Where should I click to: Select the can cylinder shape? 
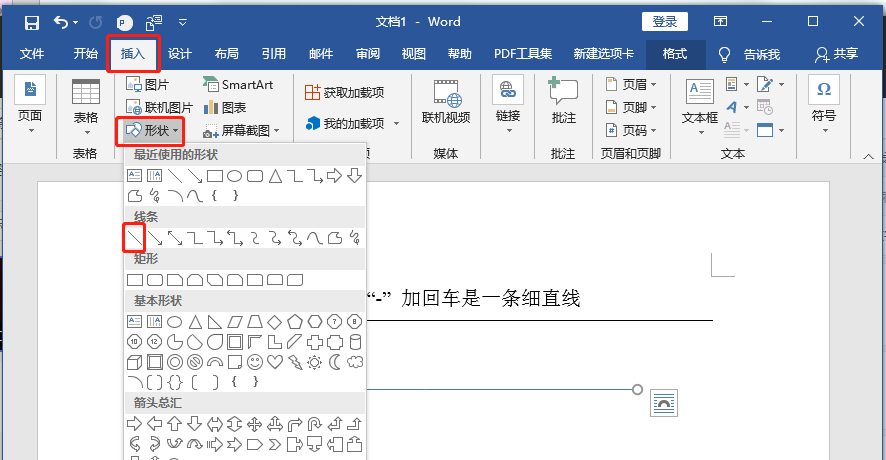click(x=355, y=342)
